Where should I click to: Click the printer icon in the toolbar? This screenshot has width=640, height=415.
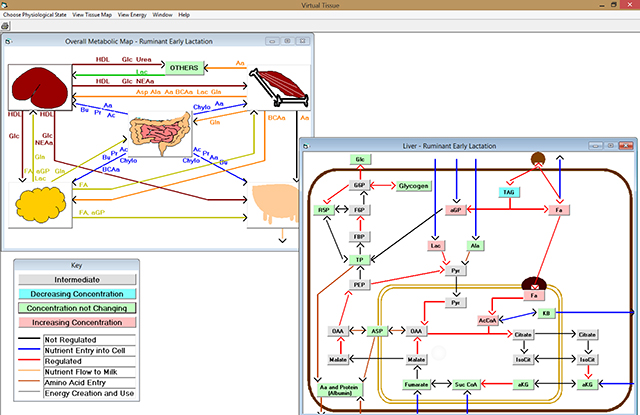coord(5,26)
